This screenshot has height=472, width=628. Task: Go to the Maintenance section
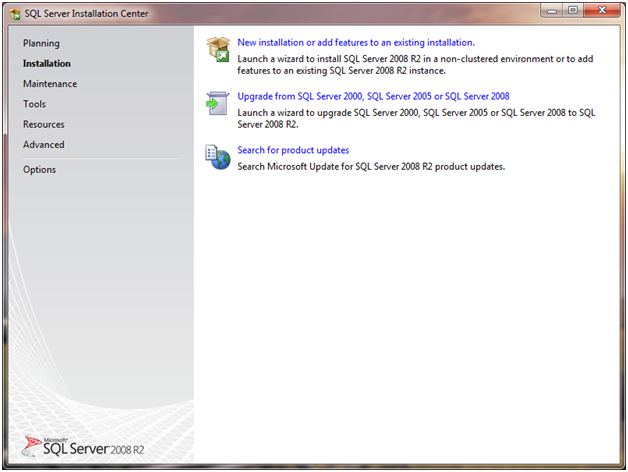50,84
